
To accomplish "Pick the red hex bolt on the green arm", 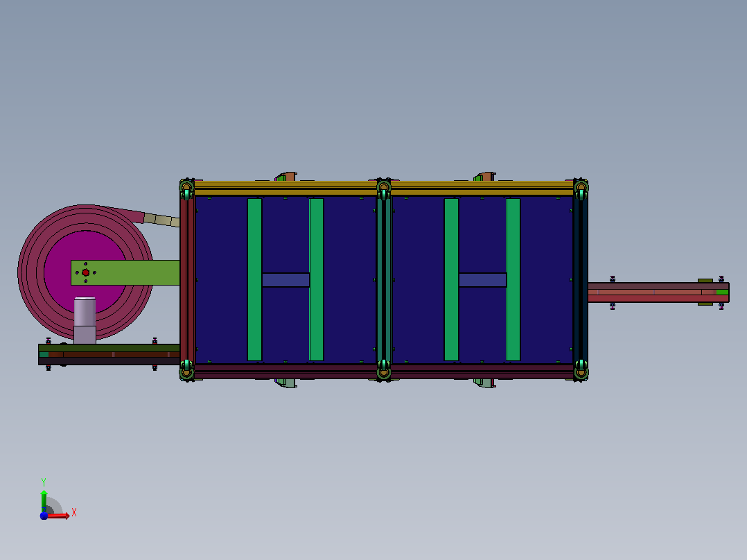I will tap(86, 272).
